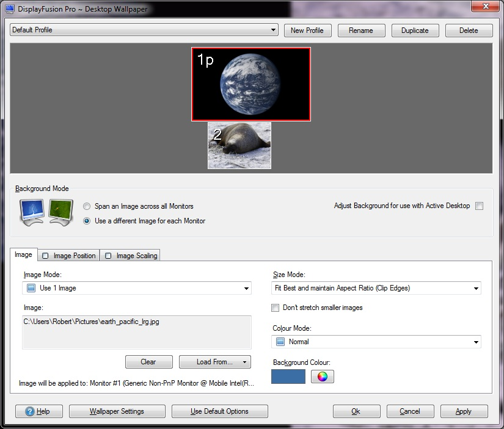Toggle Don't stretch smaller images checkbox
The image size is (504, 429).
276,308
